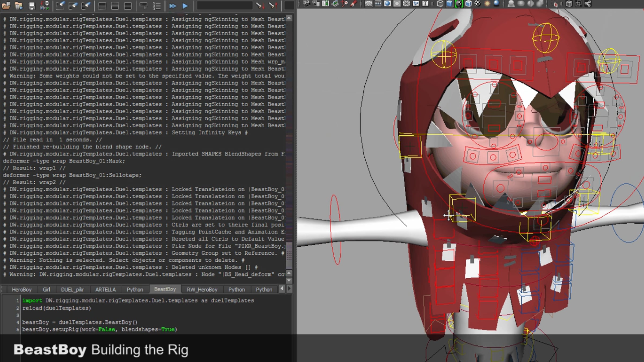Image resolution: width=644 pixels, height=362 pixels.
Task: Open the Python tab right after ARTELLA
Action: click(x=135, y=290)
